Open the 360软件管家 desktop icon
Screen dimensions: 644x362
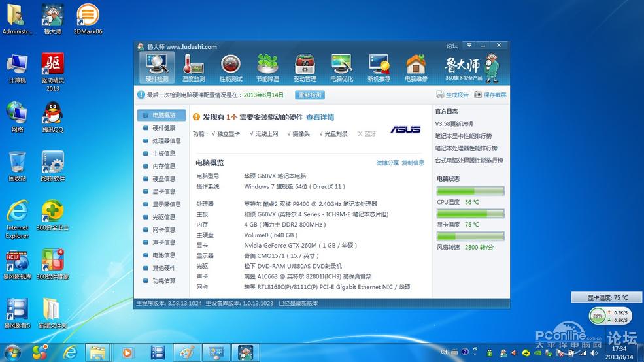click(x=52, y=265)
